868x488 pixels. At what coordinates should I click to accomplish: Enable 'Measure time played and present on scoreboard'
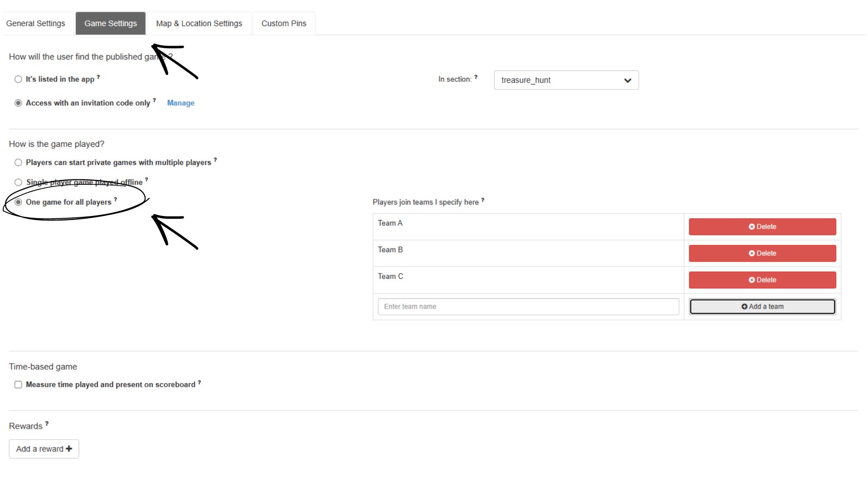coord(18,385)
